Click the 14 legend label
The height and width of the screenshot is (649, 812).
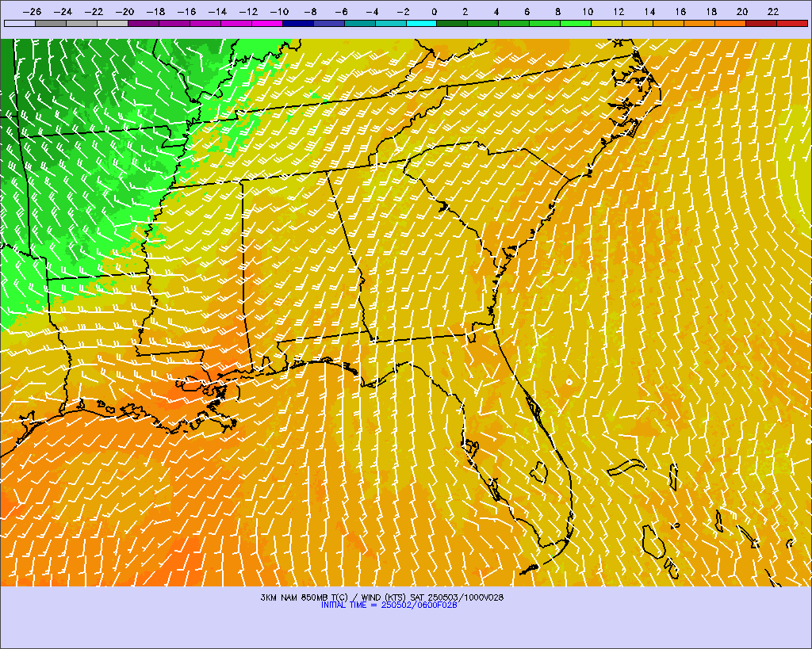(650, 12)
